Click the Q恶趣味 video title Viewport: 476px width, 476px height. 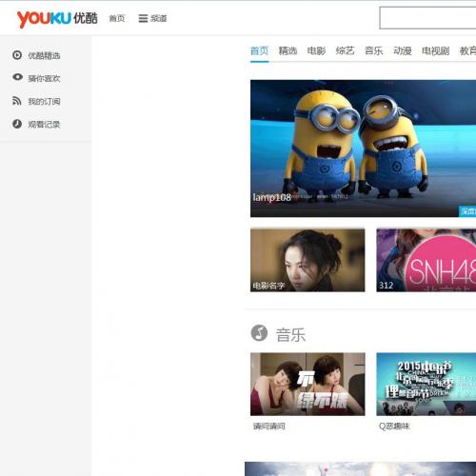(x=394, y=426)
